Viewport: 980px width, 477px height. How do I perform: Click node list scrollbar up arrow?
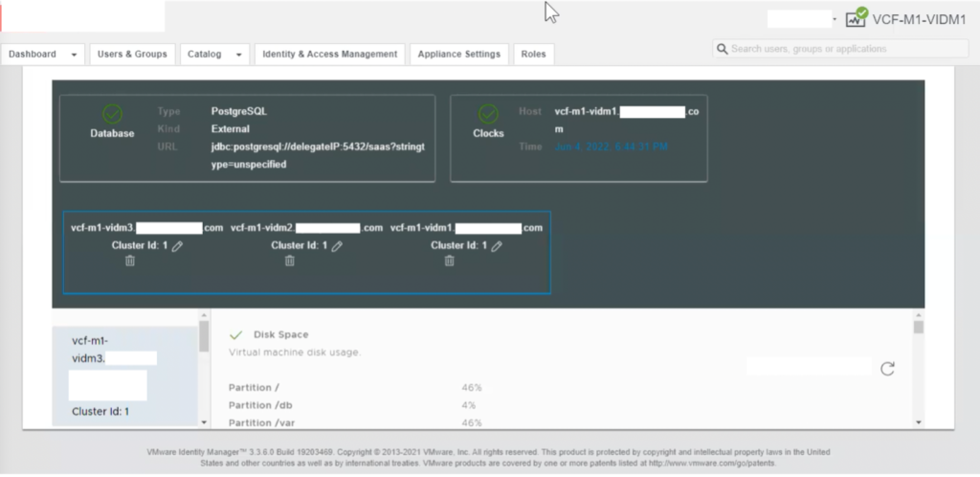[x=204, y=314]
